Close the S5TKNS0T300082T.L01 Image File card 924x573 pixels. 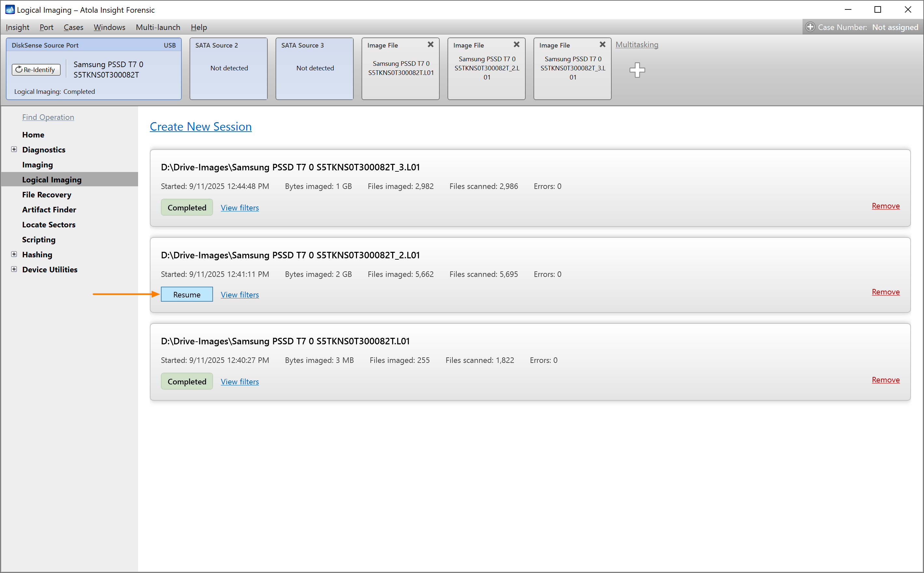click(430, 45)
